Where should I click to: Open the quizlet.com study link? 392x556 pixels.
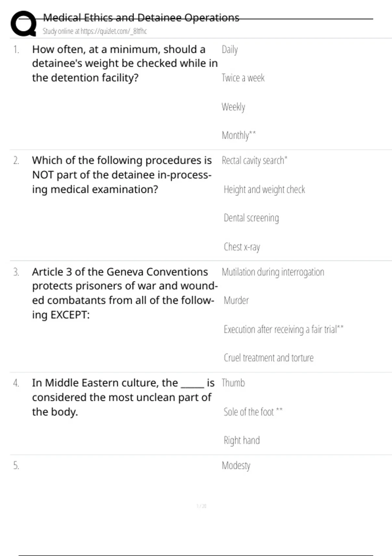[x=95, y=31]
